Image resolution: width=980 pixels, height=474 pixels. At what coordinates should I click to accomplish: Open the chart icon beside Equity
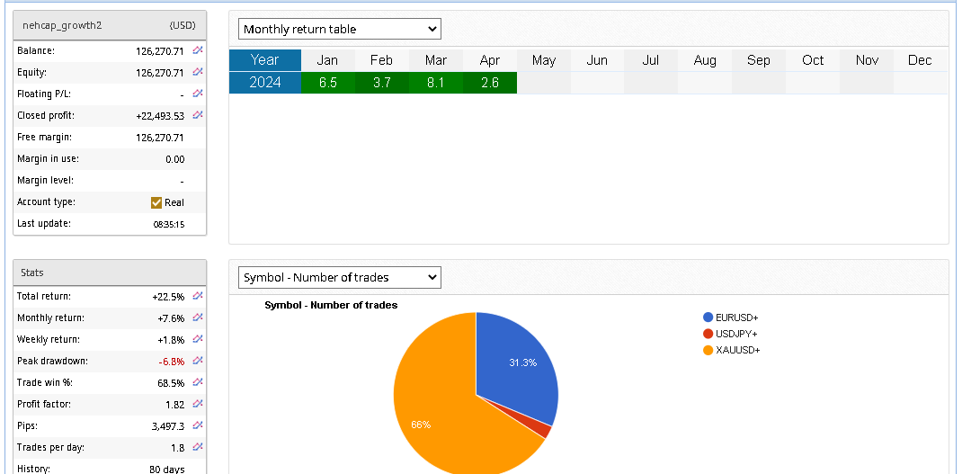click(198, 72)
